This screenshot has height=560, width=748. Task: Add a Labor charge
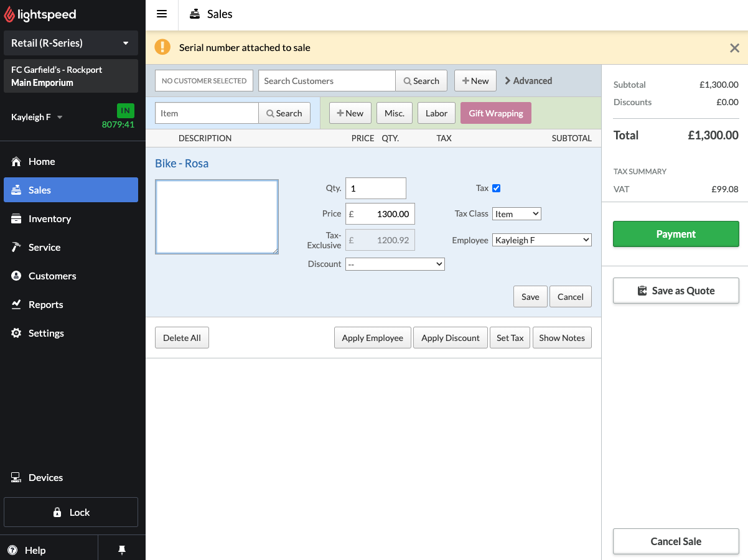point(436,113)
